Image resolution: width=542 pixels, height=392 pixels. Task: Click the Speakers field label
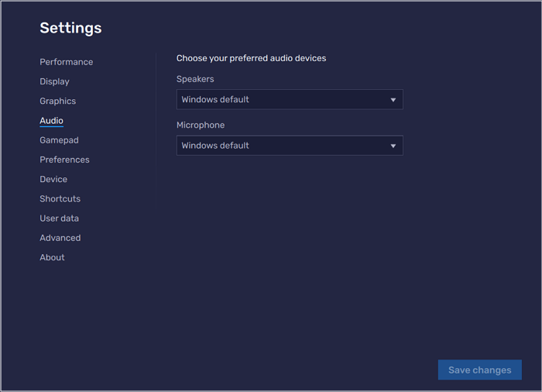tap(195, 79)
